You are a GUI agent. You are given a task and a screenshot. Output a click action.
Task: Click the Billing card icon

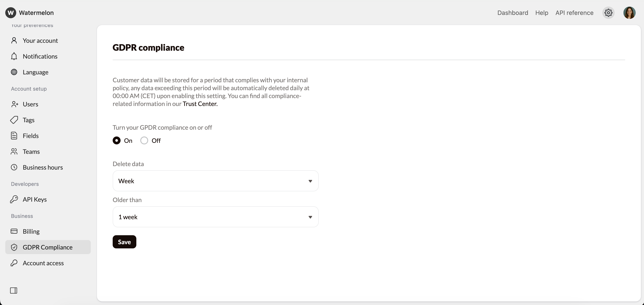[14, 231]
